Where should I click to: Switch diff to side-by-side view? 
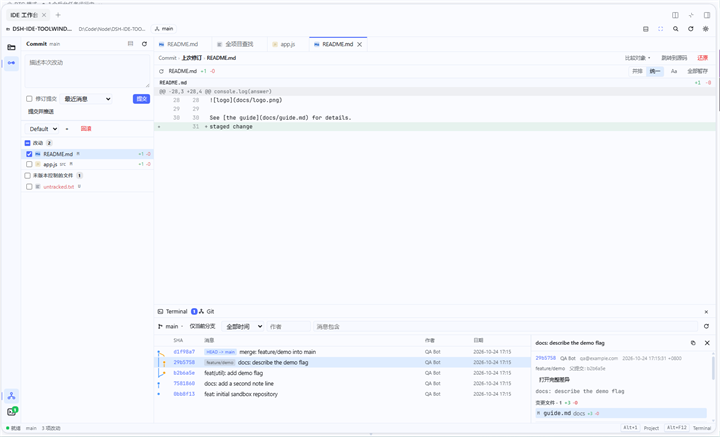coord(637,71)
